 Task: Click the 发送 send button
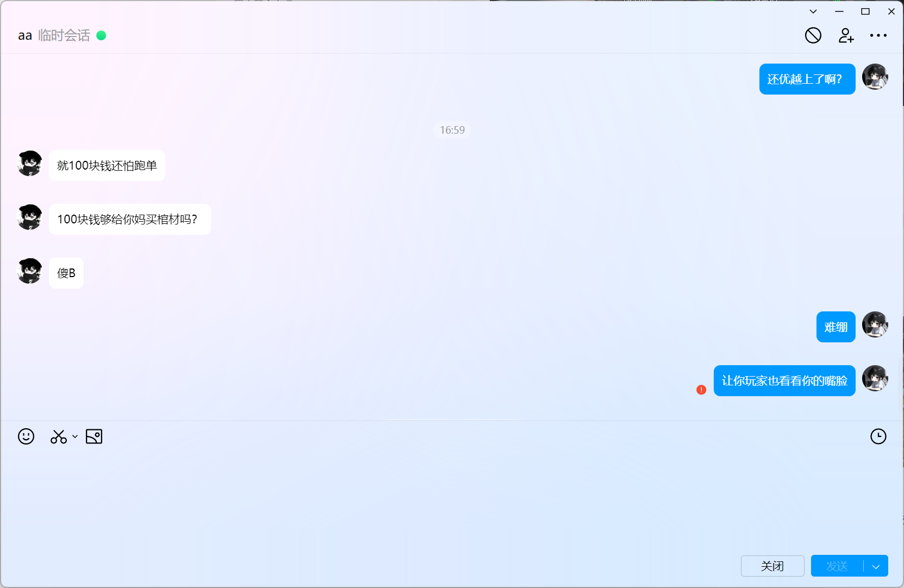(x=837, y=566)
